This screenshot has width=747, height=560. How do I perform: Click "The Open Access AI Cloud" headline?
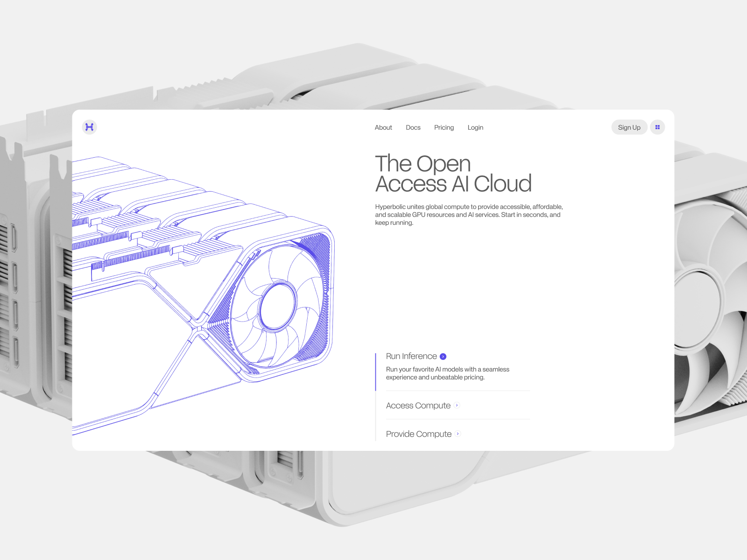click(x=453, y=174)
